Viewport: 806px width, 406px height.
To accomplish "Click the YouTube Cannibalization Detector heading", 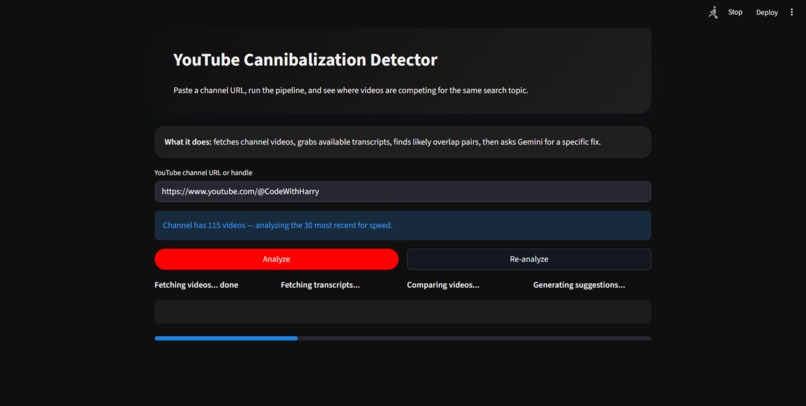I will (305, 60).
